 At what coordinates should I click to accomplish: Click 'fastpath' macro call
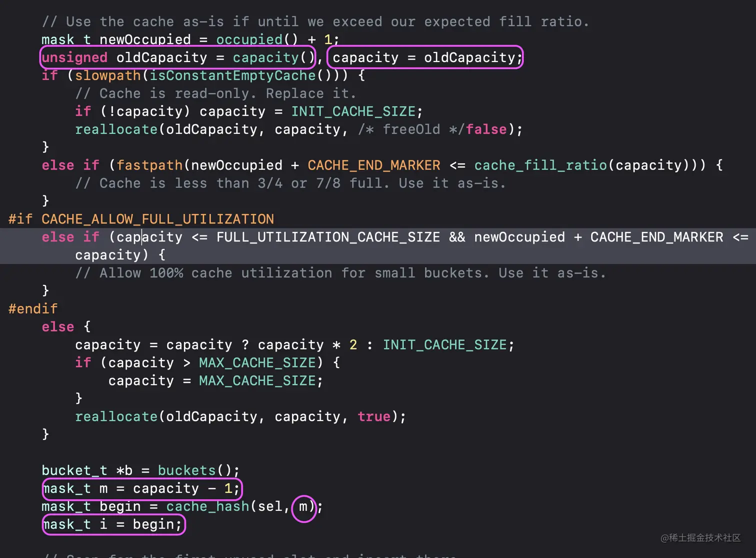(149, 165)
